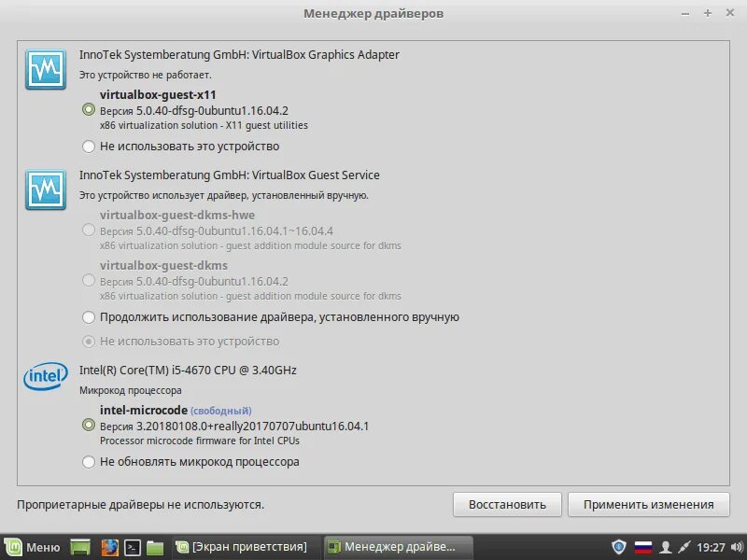
Task: Click the '(свободный)' label next to intel-microcode
Action: point(221,411)
